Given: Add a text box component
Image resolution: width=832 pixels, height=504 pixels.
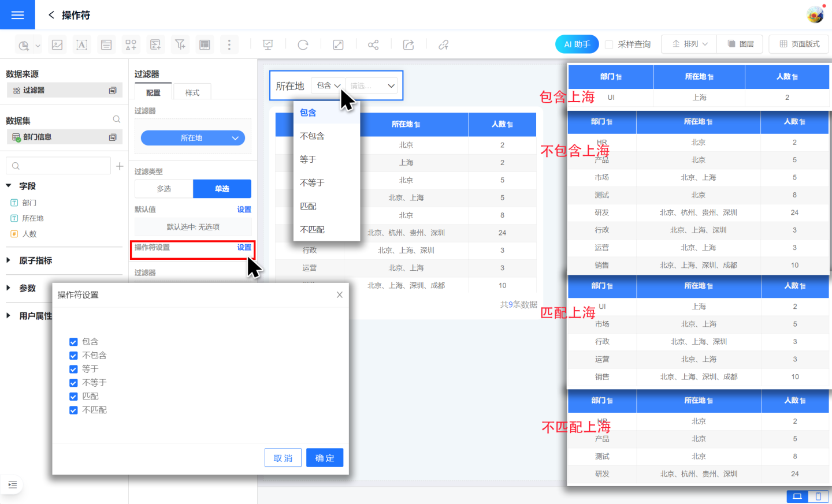Looking at the screenshot, I should [x=81, y=44].
